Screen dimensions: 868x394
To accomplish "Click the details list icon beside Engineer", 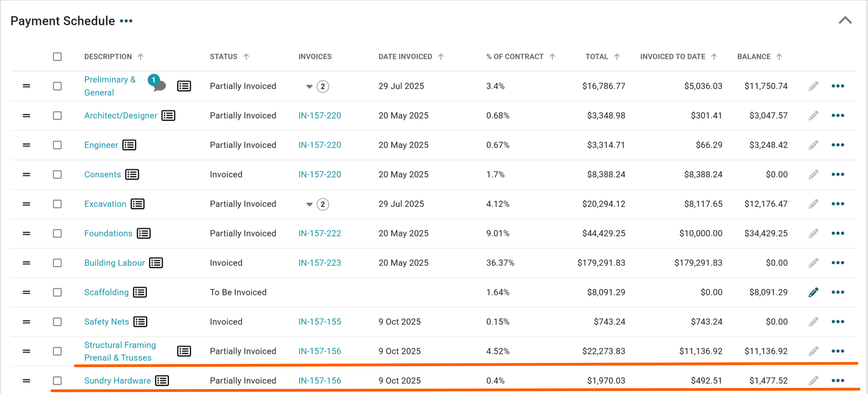I will pyautogui.click(x=129, y=145).
